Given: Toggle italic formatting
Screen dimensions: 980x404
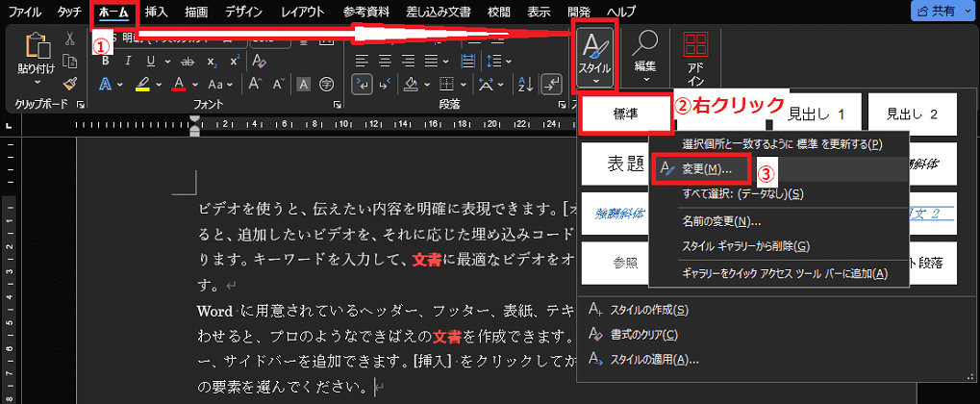Looking at the screenshot, I should (127, 61).
